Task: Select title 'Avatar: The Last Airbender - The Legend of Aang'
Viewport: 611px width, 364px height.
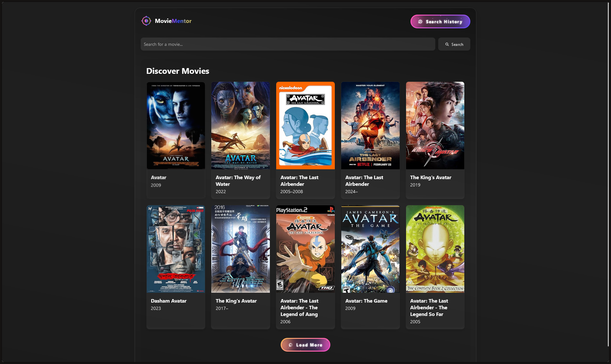Action: pyautogui.click(x=299, y=307)
